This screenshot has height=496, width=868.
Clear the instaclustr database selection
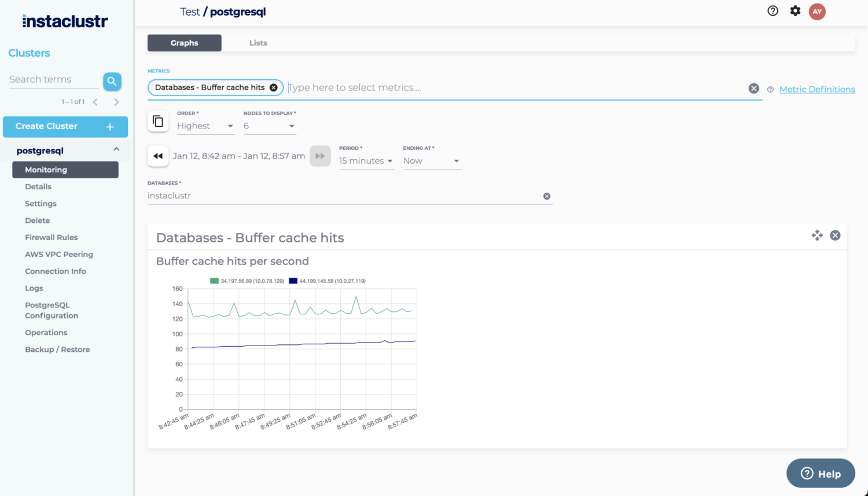click(546, 196)
